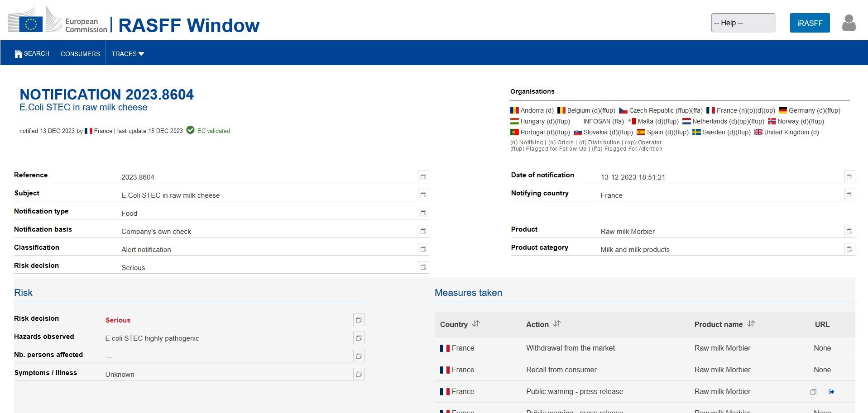Click the Company's own check value
Image resolution: width=868 pixels, height=413 pixels.
(156, 232)
